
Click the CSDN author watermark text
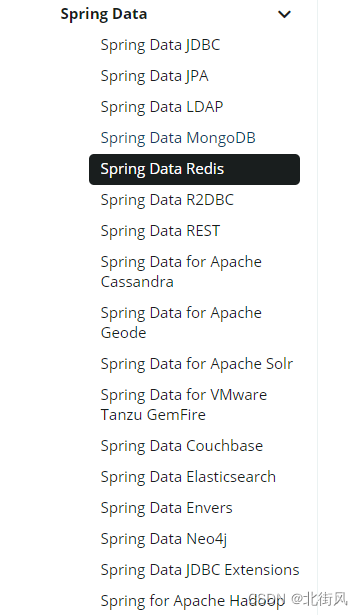pos(299,599)
